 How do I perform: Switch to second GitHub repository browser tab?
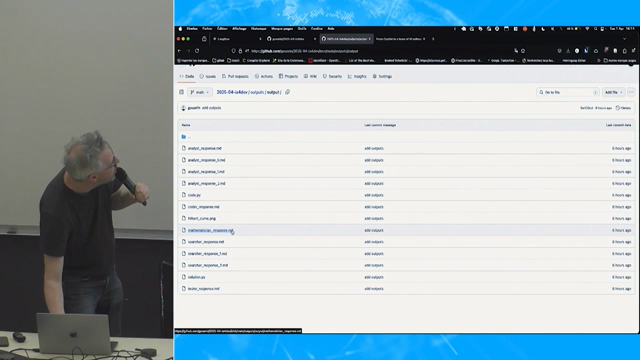click(x=291, y=39)
